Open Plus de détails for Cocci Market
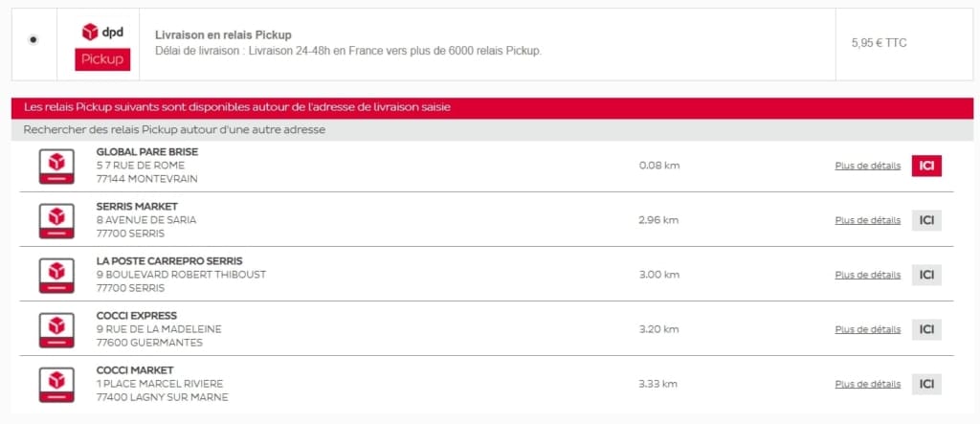Viewport: 980px width, 424px height. click(867, 384)
